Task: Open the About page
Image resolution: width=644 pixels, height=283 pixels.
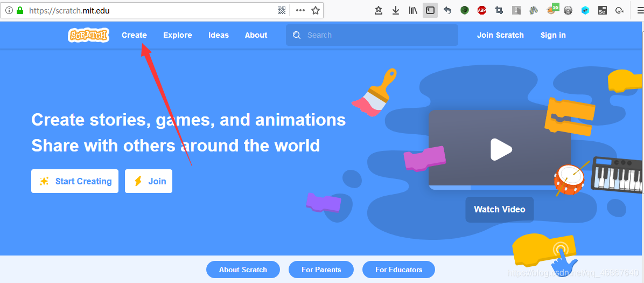Action: pyautogui.click(x=256, y=36)
